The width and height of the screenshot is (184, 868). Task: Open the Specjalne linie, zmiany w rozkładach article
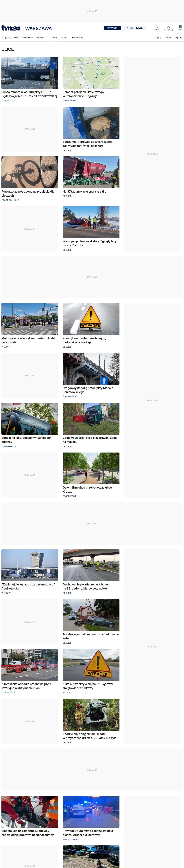click(27, 440)
